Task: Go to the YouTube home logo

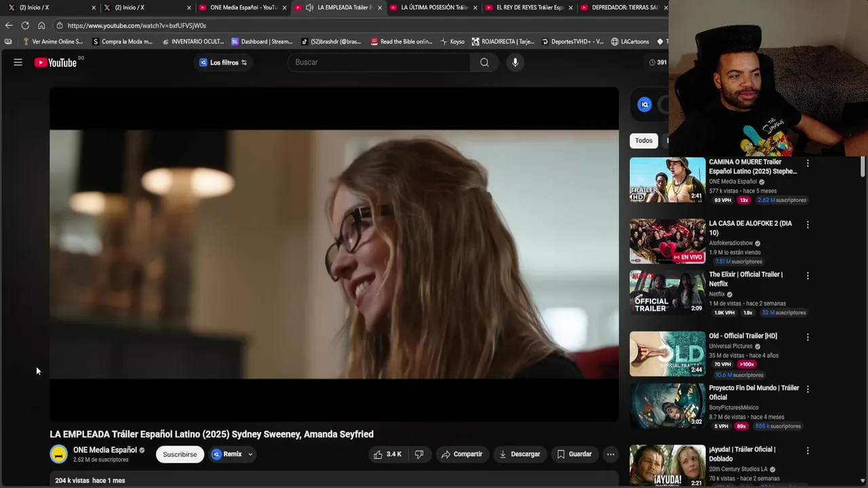Action: [x=56, y=62]
